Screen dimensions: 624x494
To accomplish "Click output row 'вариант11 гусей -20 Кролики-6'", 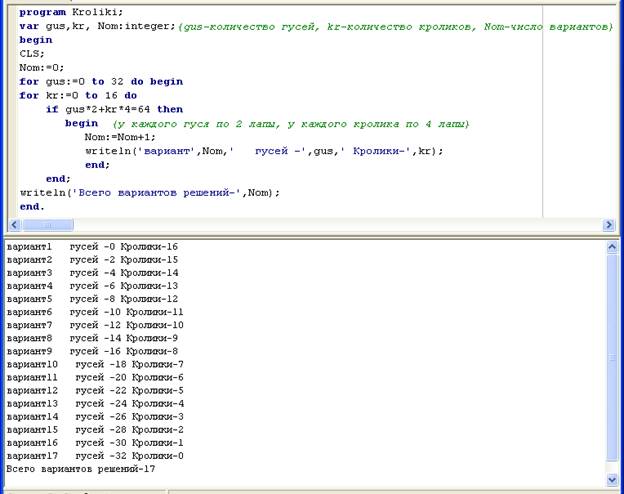I will (95, 377).
